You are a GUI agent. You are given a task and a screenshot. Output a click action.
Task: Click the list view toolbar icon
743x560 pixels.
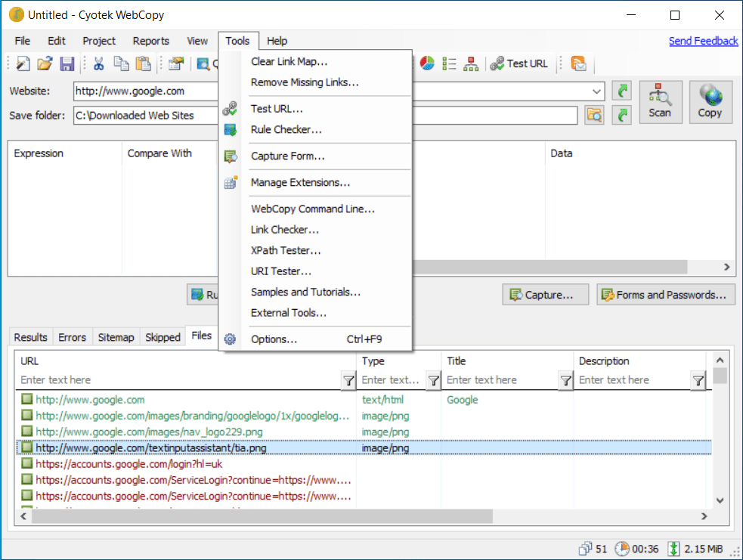[449, 63]
